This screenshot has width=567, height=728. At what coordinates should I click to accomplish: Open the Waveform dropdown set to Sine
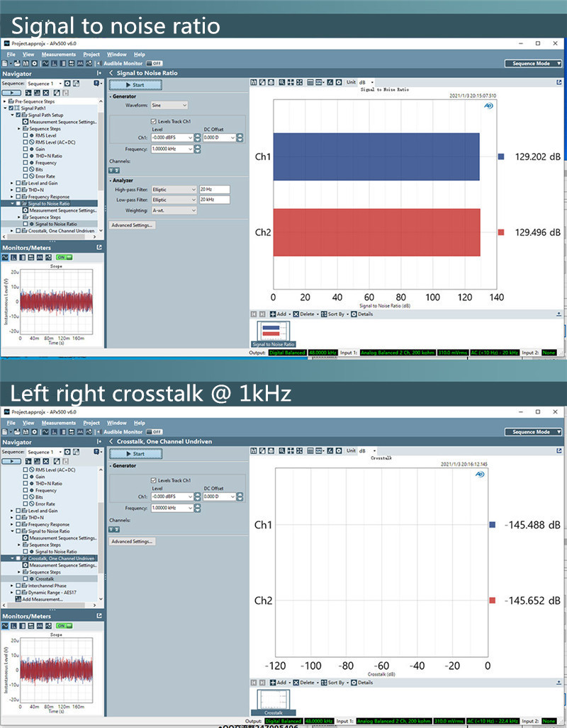coord(168,105)
